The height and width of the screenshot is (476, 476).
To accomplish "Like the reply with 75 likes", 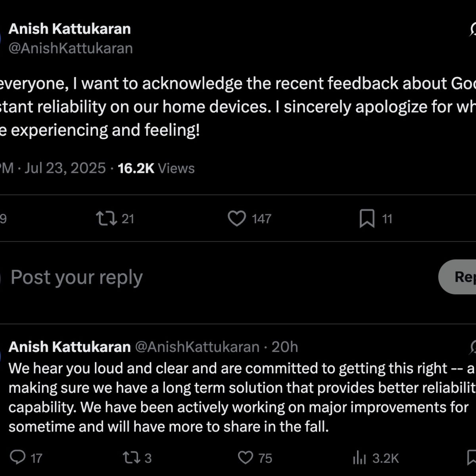I will point(246,458).
